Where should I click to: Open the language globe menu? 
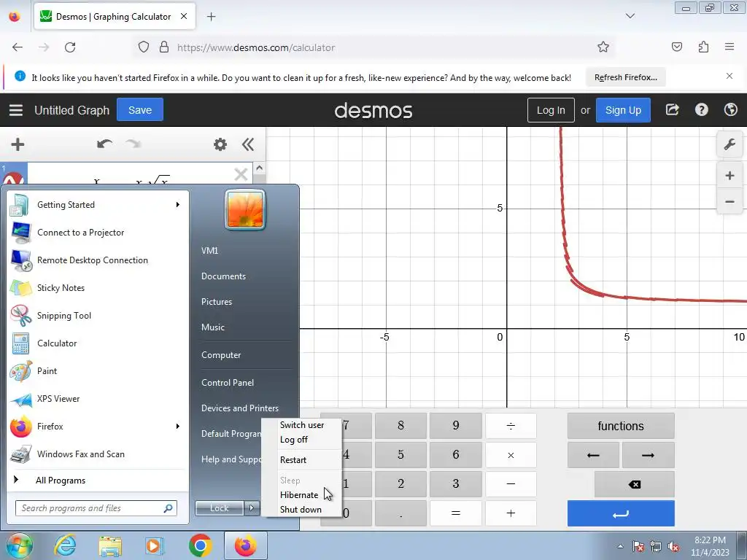point(730,110)
